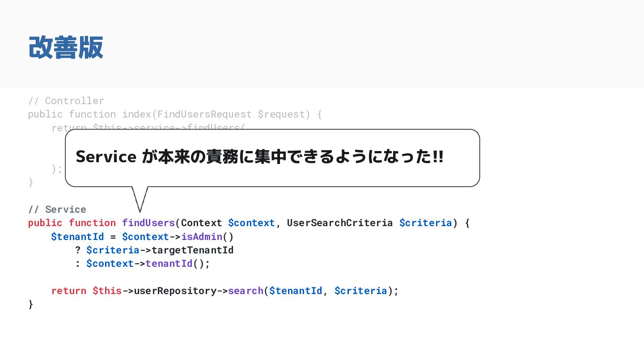Screen dimensions: 644x362
Task: Click the faded FindUsersRequest type name
Action: point(204,114)
